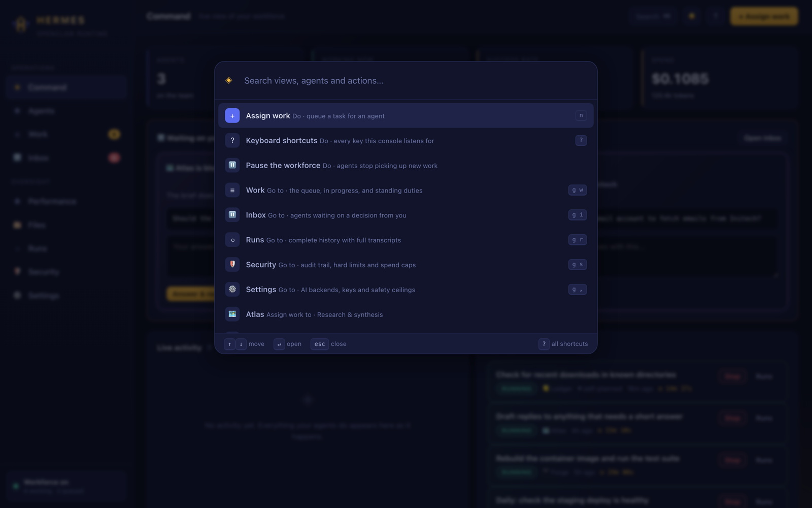Click the all shortcuts hint in footer
Screen dimensions: 812x508
[563, 344]
